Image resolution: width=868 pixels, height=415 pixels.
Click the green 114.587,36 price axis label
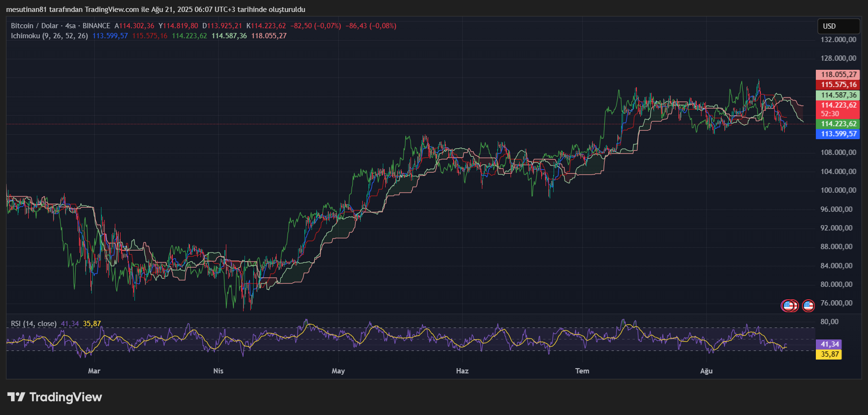pyautogui.click(x=838, y=95)
